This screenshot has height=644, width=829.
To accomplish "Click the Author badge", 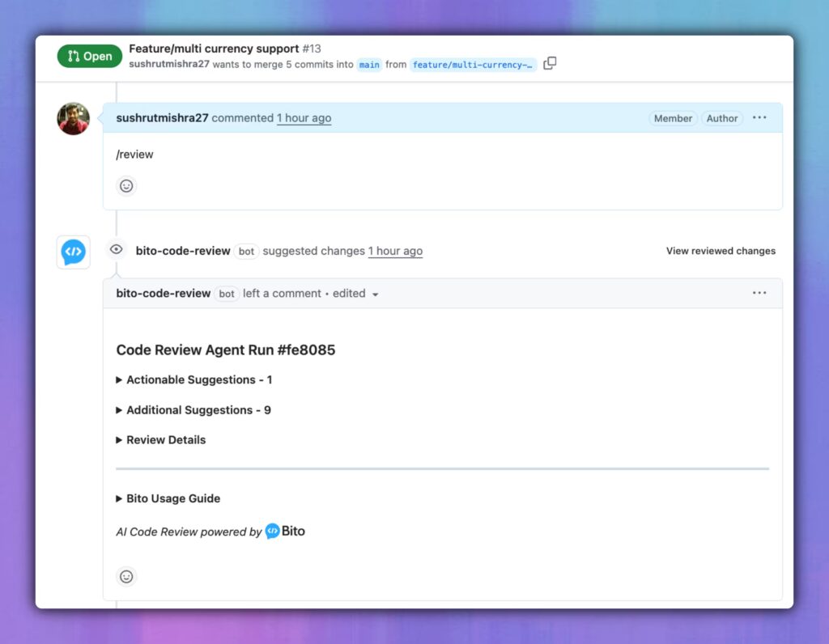I will 721,118.
